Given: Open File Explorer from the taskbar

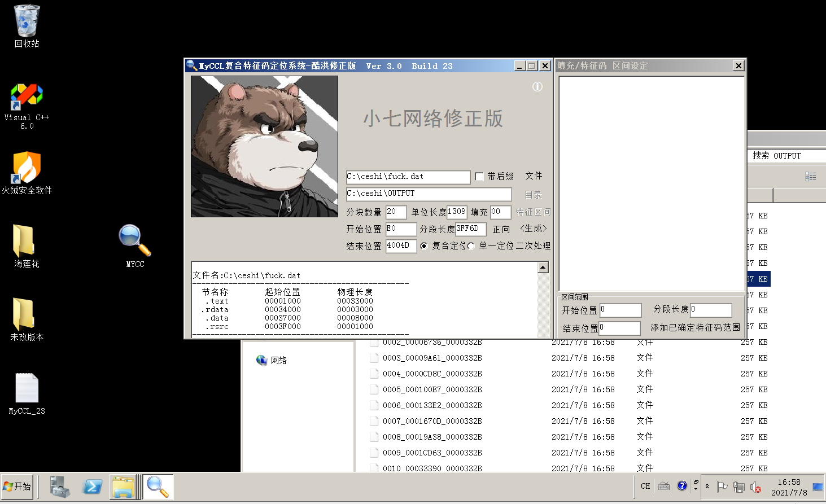Looking at the screenshot, I should coord(123,487).
